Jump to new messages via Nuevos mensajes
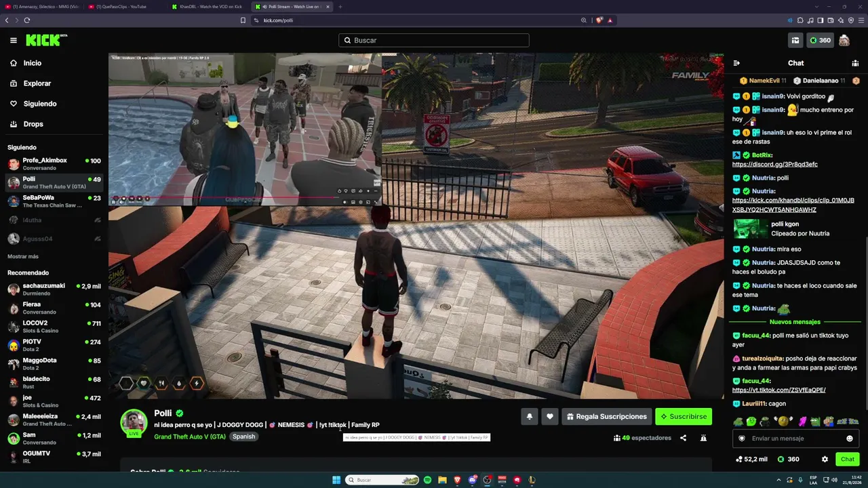868x488 pixels. coord(795,322)
